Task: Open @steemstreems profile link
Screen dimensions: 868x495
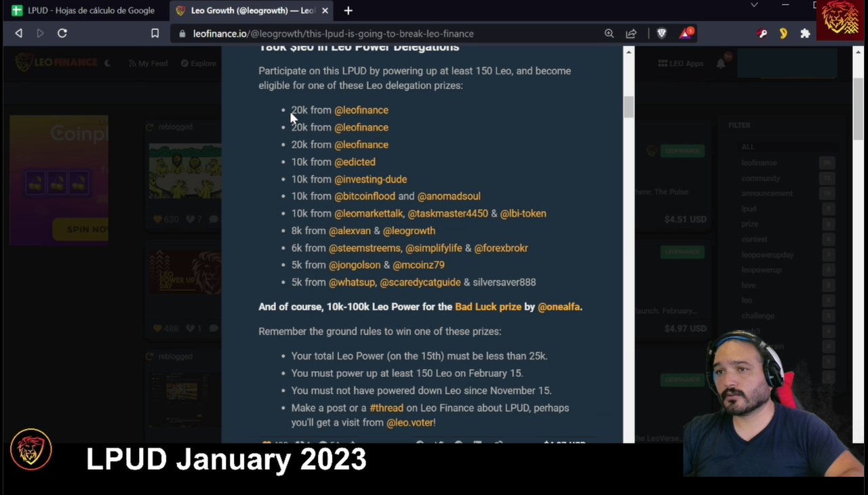Action: (x=366, y=248)
